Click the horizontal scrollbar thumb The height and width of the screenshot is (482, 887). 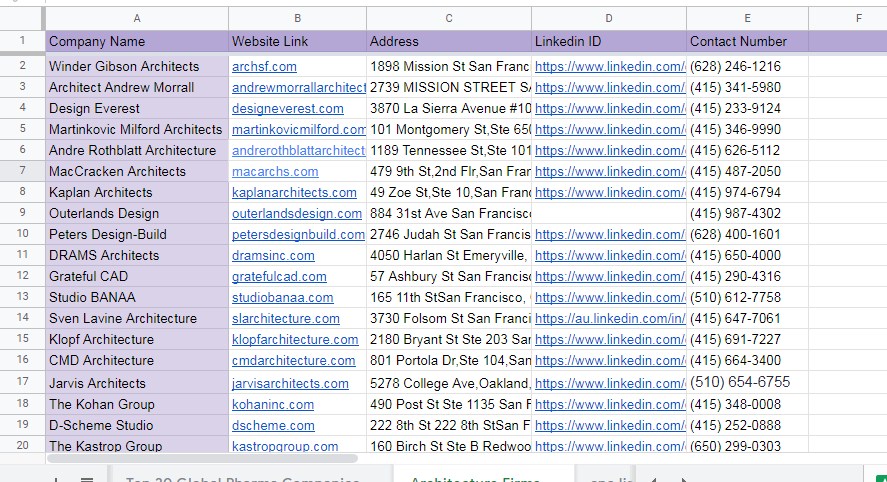[x=202, y=458]
